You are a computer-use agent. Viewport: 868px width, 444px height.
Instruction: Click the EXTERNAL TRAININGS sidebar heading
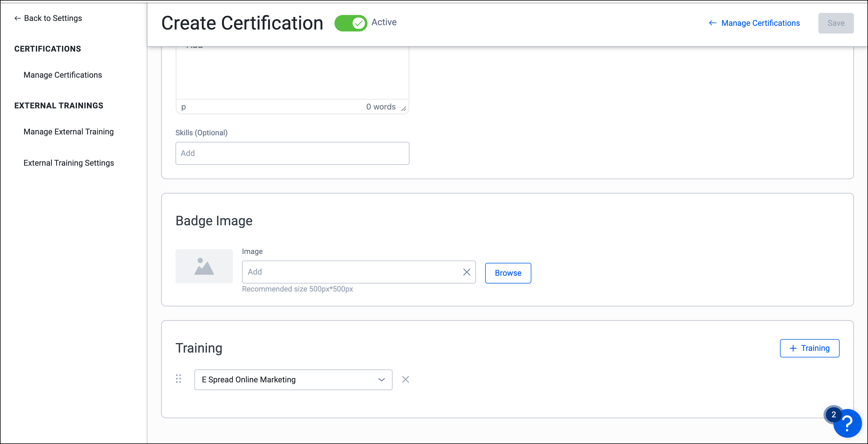[x=58, y=106]
